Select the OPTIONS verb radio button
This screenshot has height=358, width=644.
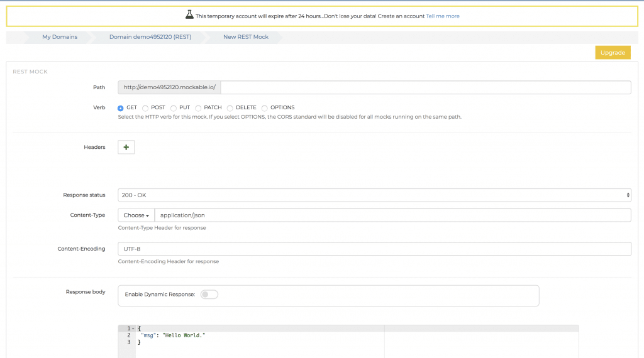coord(265,108)
